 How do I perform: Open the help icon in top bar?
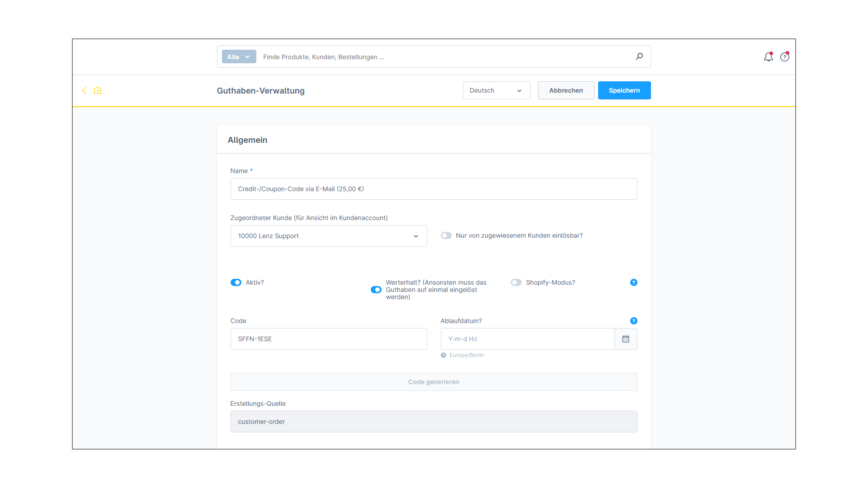[x=785, y=56]
